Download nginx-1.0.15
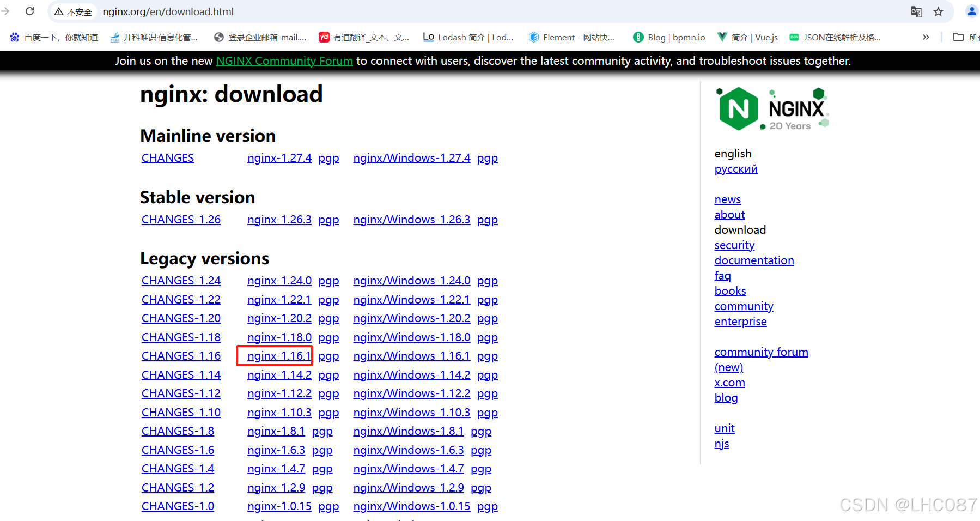This screenshot has width=980, height=521. (x=279, y=506)
